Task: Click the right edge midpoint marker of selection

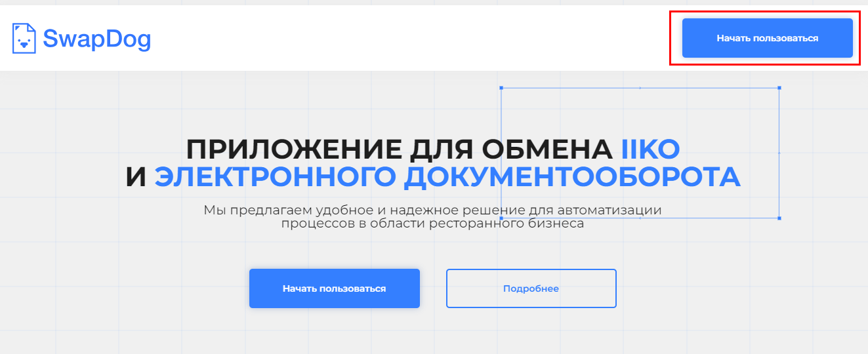Action: click(779, 153)
